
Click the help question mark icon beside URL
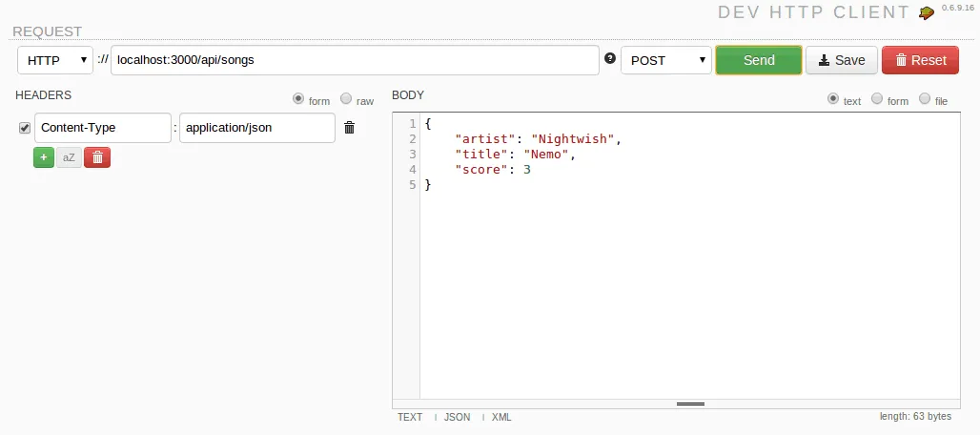tap(610, 59)
